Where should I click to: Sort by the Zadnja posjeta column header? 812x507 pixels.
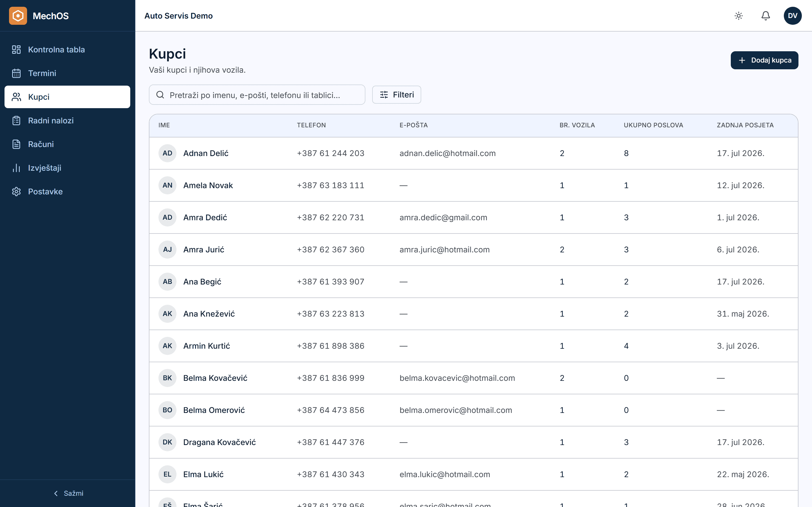(745, 125)
